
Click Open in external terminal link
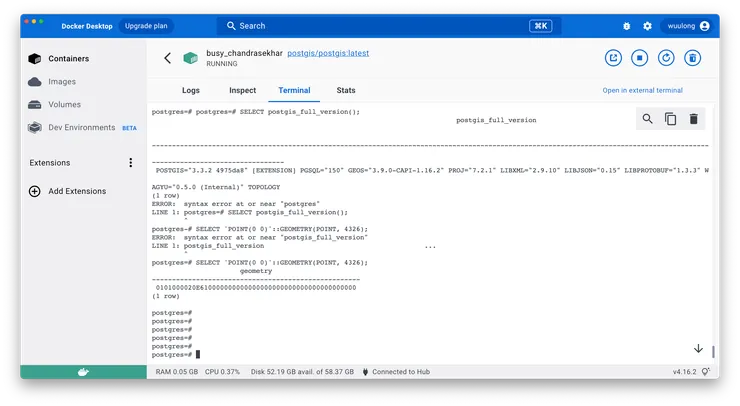(642, 90)
